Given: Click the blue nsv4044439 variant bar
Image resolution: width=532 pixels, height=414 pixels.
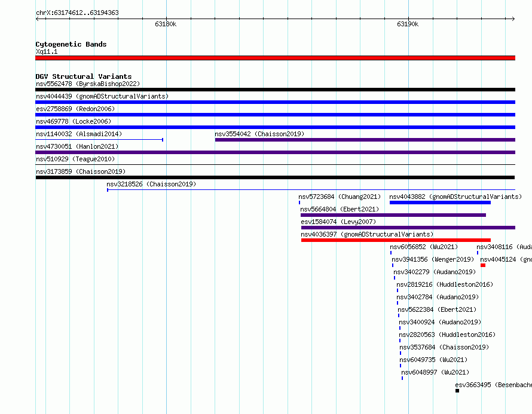Looking at the screenshot, I should pos(275,102).
